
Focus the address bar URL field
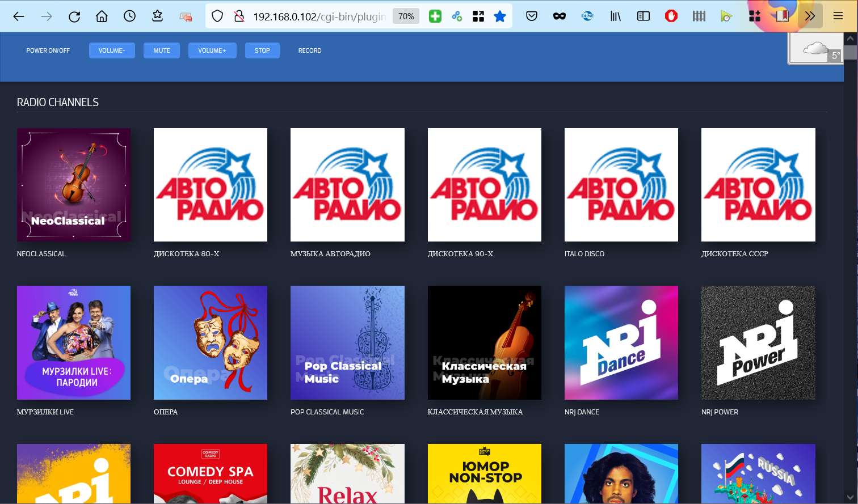(319, 16)
